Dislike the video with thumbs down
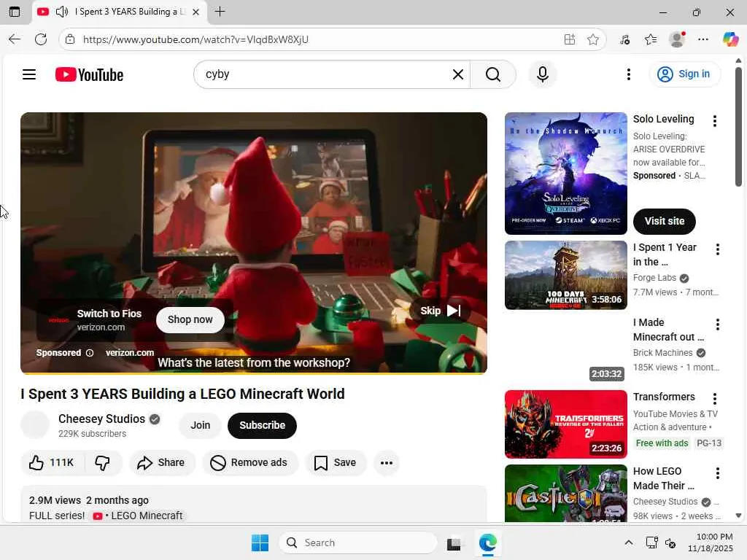 [x=102, y=462]
